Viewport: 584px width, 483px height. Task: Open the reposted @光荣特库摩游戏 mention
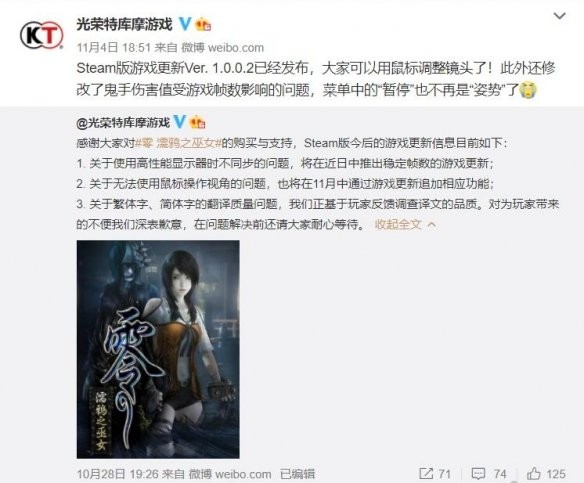123,123
